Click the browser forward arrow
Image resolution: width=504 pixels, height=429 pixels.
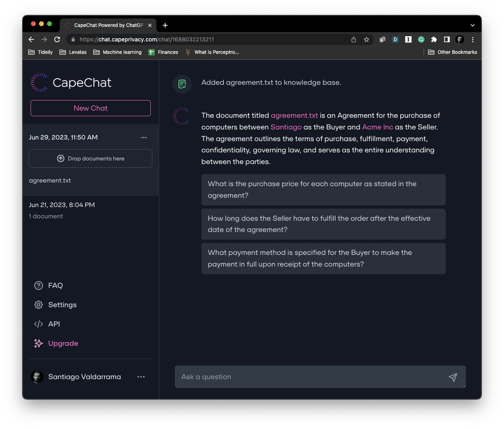tap(44, 39)
